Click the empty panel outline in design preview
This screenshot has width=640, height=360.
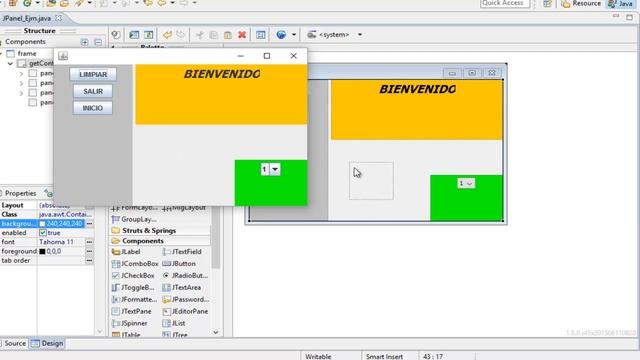click(371, 181)
